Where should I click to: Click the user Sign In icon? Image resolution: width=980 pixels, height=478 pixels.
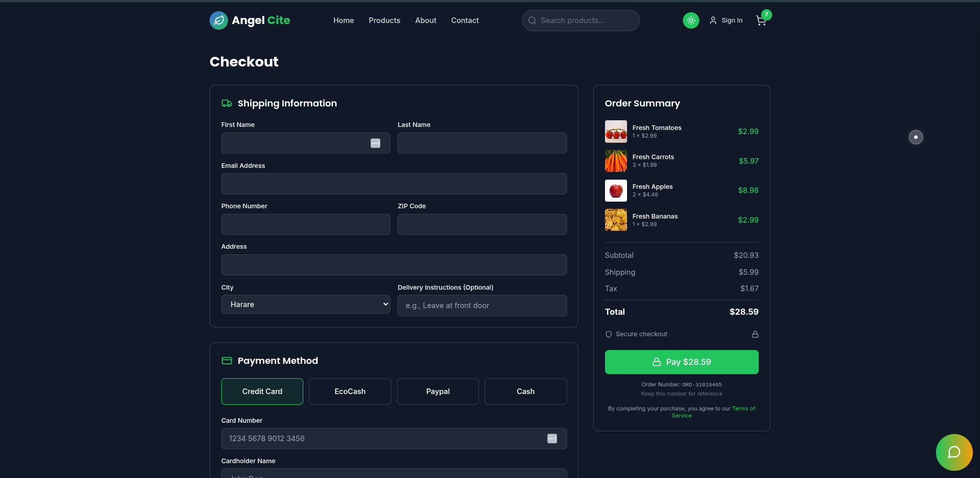[x=713, y=20]
